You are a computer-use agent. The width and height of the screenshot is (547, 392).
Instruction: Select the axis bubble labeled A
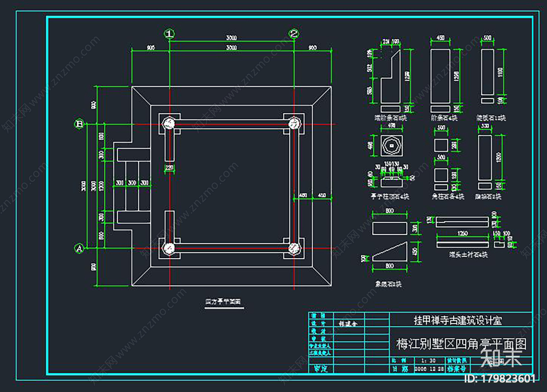coord(79,248)
